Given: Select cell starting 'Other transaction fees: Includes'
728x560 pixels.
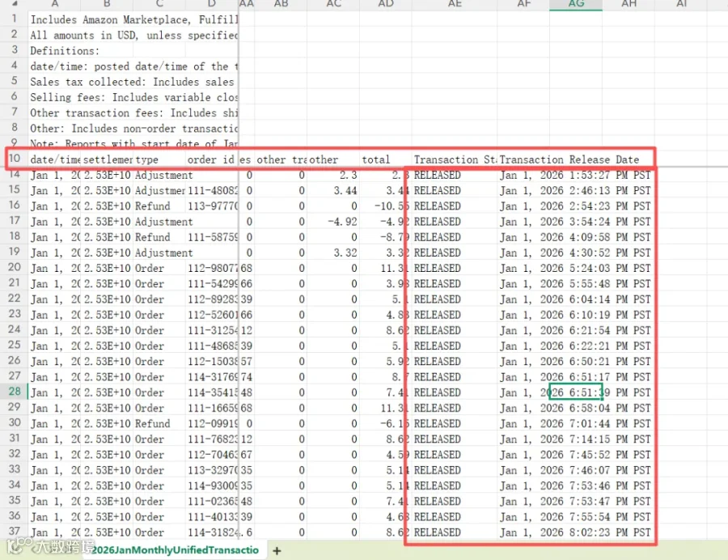Looking at the screenshot, I should (133, 112).
